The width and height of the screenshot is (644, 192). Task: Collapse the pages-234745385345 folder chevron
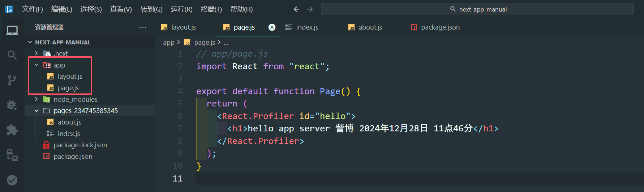tap(36, 111)
